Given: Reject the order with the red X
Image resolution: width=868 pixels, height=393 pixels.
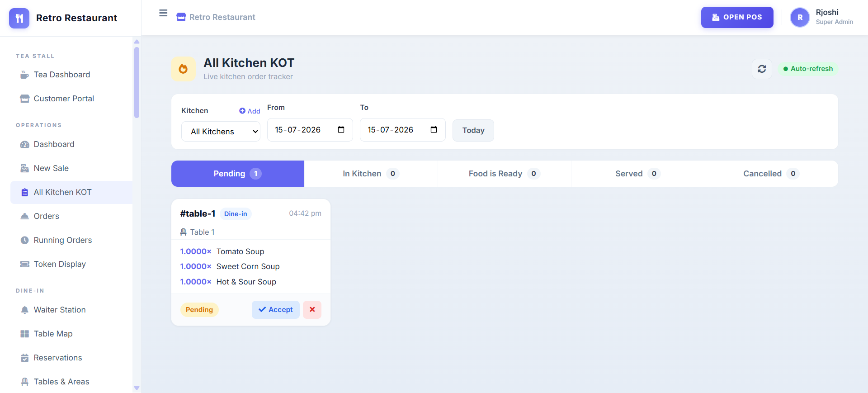Looking at the screenshot, I should [x=312, y=310].
